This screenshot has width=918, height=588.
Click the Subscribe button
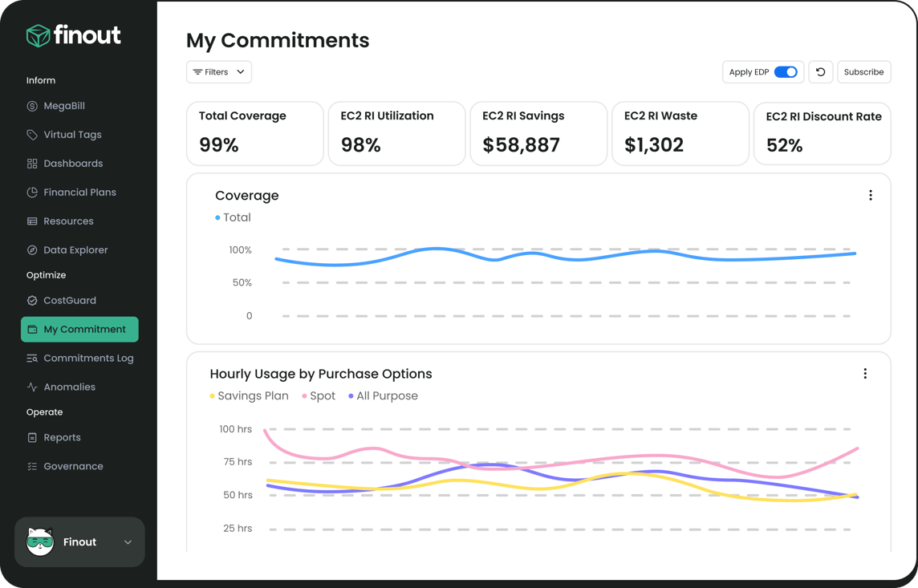864,72
